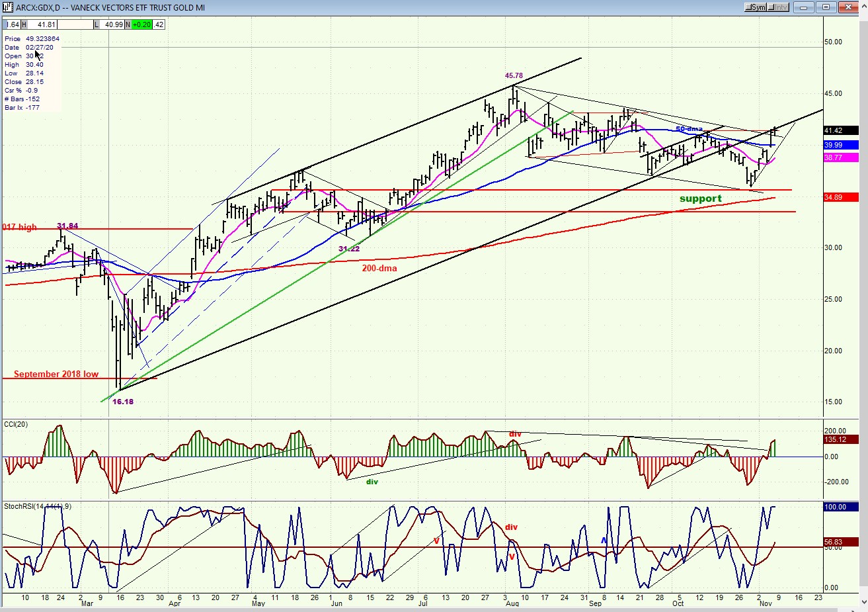Select the CCI(20) indicator label
Screen dimensions: 868x612
(x=17, y=423)
